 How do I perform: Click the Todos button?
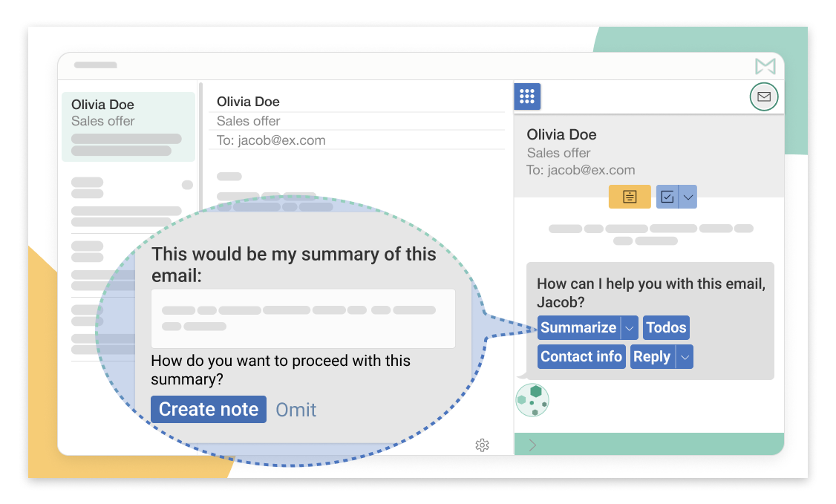(x=666, y=328)
